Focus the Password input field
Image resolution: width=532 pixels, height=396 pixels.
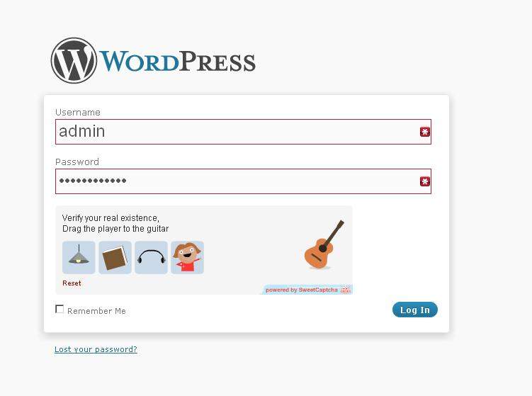click(243, 181)
